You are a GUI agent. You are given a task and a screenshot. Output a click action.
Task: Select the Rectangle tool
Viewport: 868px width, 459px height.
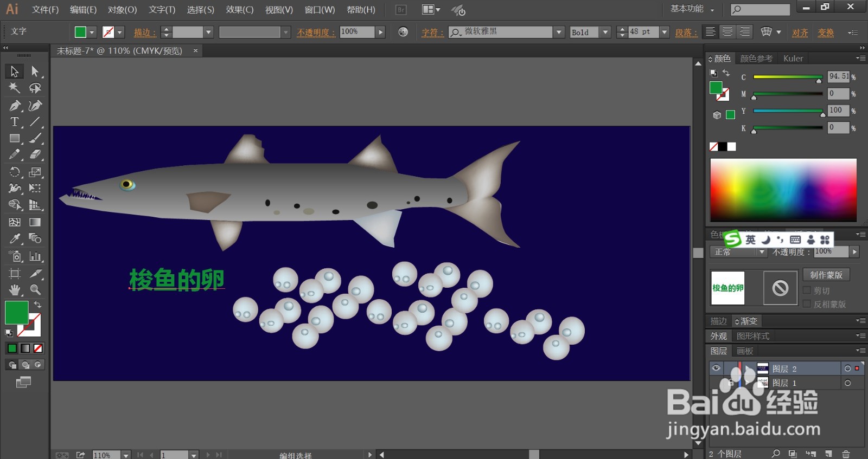pos(15,138)
